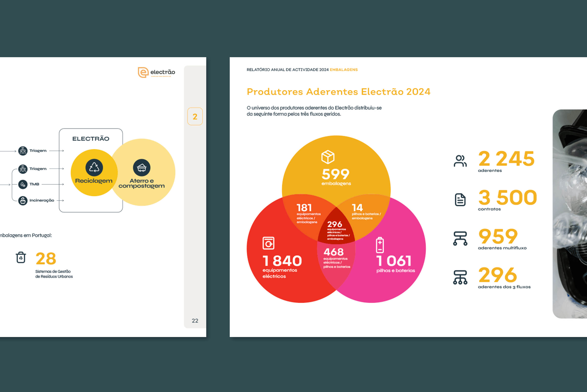Click the '181' overlap value

304,208
